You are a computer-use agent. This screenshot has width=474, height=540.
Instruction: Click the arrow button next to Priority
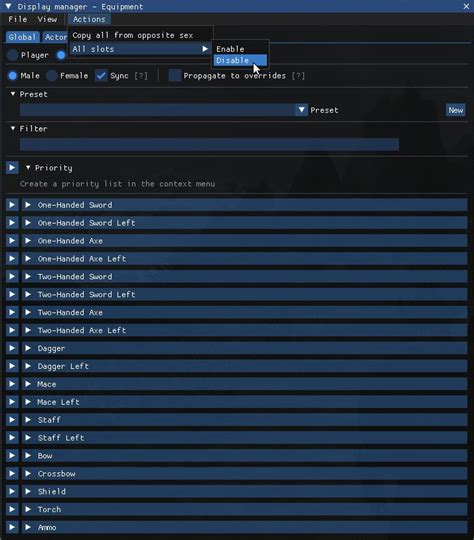tap(12, 168)
